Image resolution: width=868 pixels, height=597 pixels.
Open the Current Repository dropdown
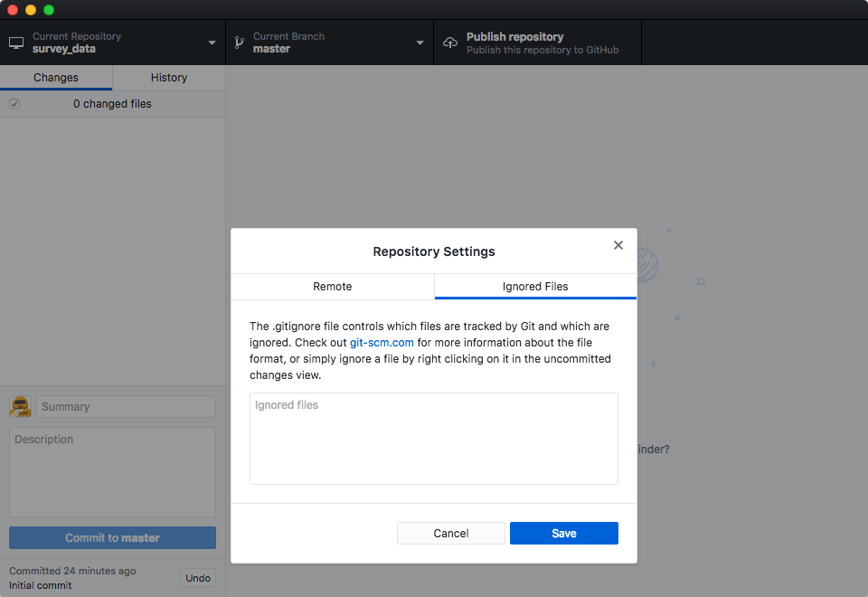[x=212, y=42]
